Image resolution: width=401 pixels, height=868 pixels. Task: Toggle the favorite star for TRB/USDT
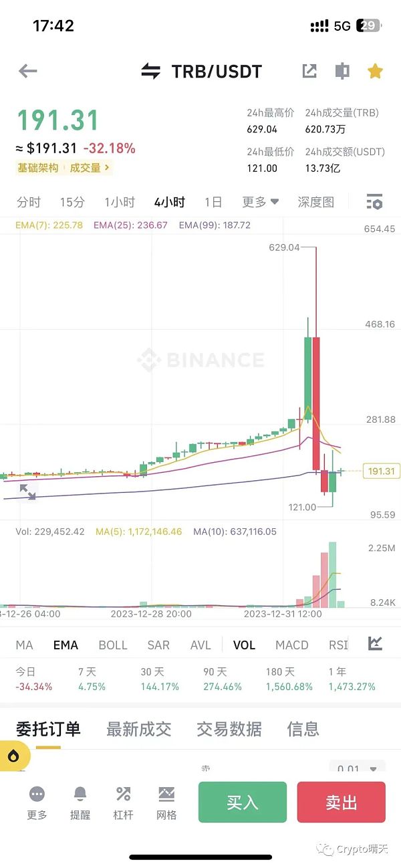click(x=375, y=71)
